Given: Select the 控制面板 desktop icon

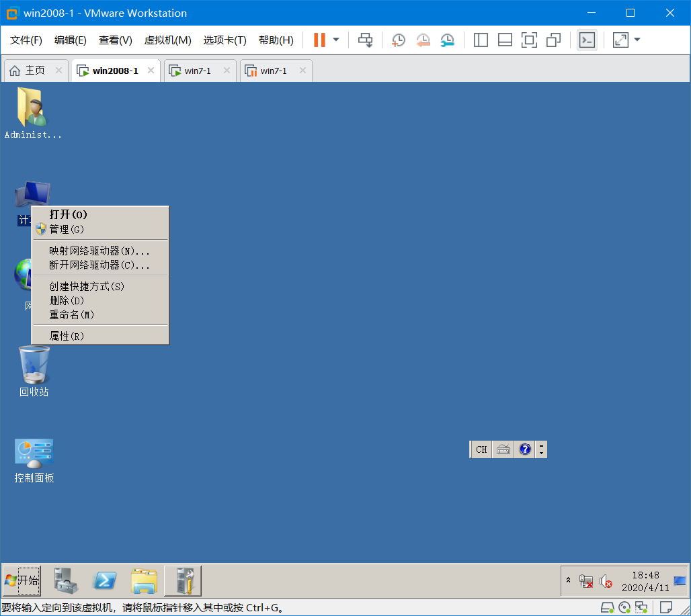Looking at the screenshot, I should point(34,460).
